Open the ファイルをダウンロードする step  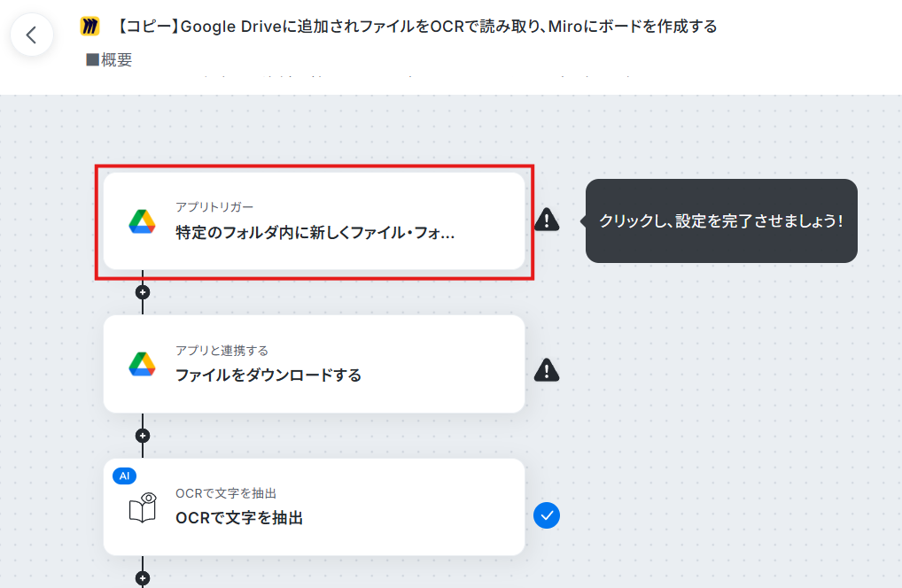pos(314,364)
